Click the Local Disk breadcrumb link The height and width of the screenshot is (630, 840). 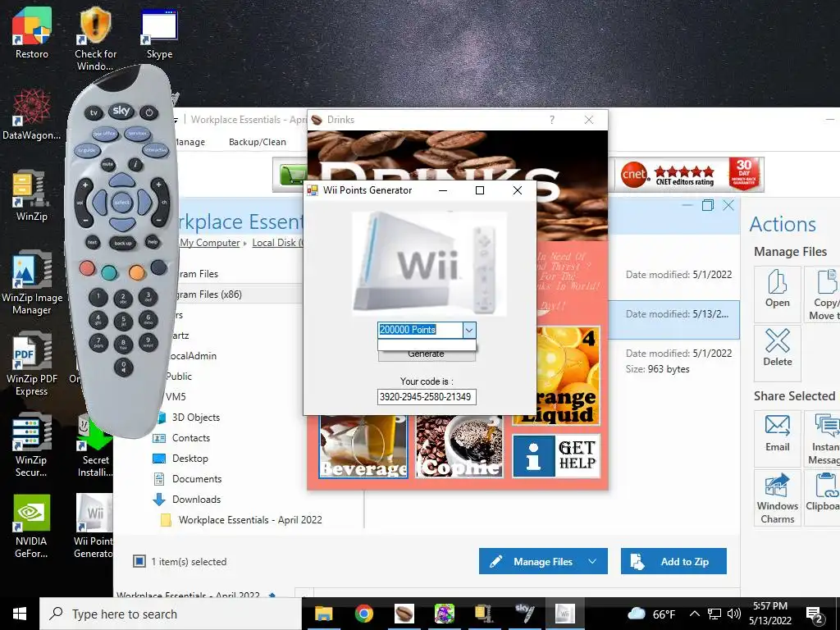[x=277, y=243]
